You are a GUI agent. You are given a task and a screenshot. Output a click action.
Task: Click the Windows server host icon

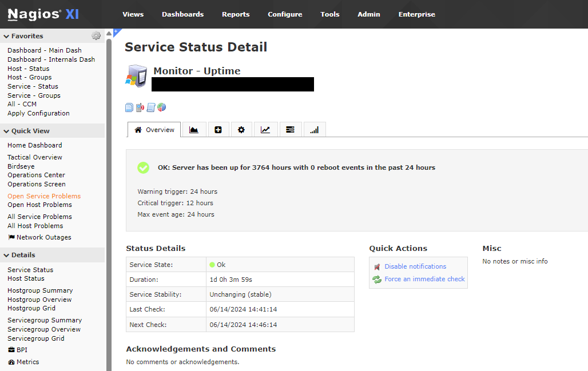pos(136,76)
